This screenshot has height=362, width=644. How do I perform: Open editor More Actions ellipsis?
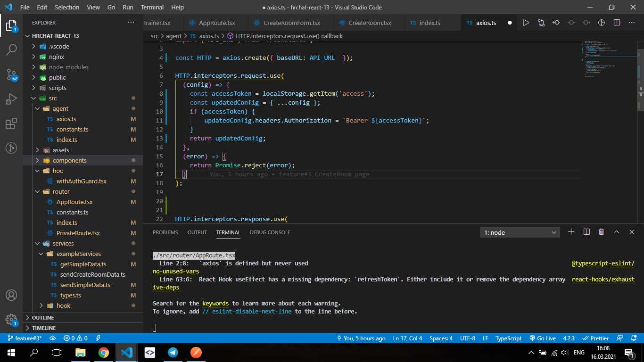pyautogui.click(x=632, y=23)
